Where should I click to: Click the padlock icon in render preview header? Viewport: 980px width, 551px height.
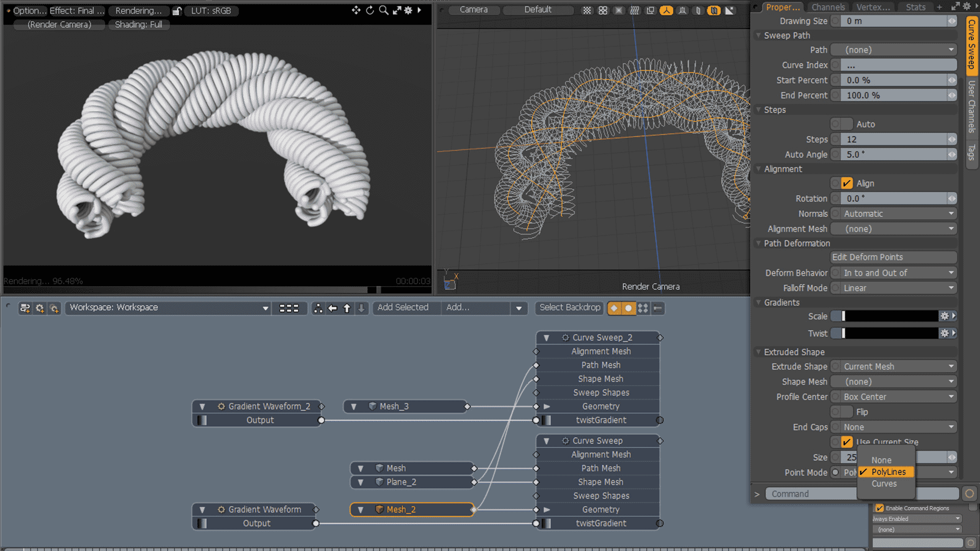coord(177,11)
